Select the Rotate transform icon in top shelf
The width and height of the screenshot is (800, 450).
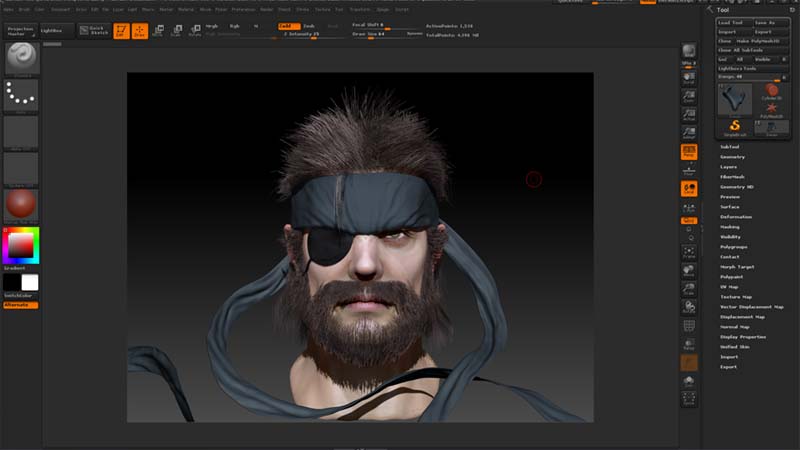coord(195,31)
